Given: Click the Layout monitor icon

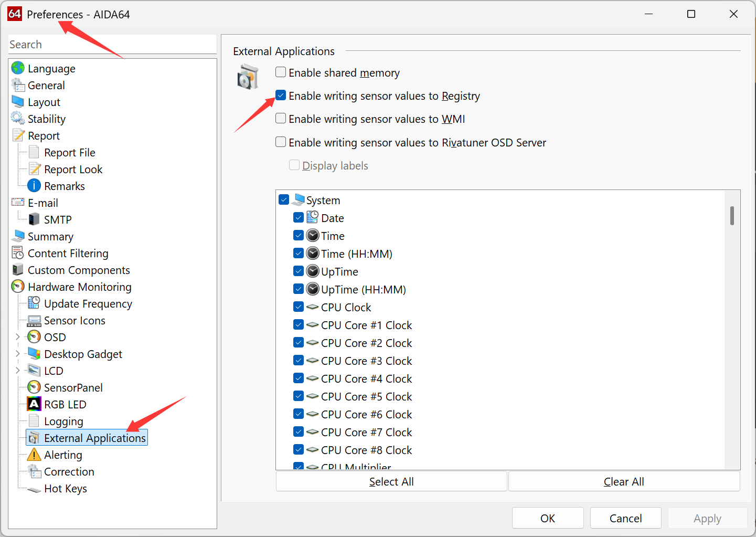Looking at the screenshot, I should pos(18,102).
